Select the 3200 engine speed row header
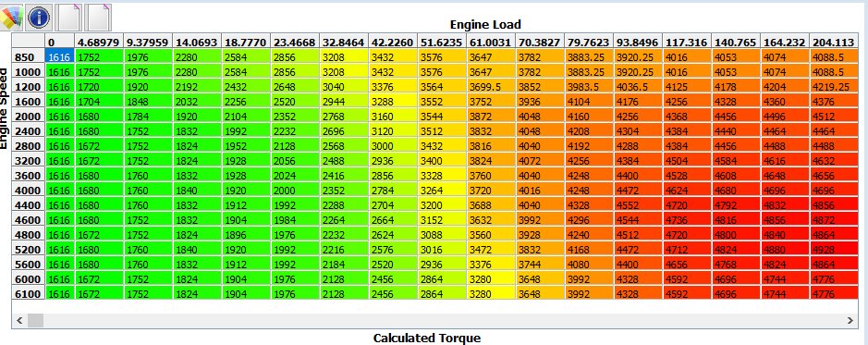 pyautogui.click(x=29, y=161)
